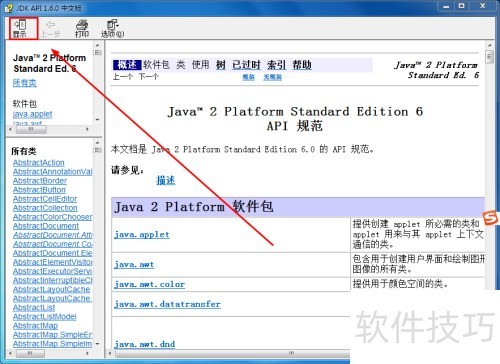Open java.awt.dnd package link
500x364 pixels.
(144, 344)
